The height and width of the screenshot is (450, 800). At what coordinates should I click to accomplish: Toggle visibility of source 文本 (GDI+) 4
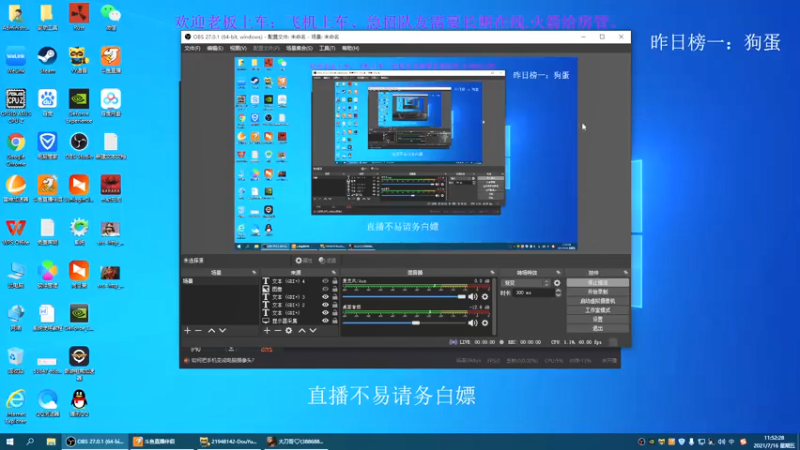point(325,281)
